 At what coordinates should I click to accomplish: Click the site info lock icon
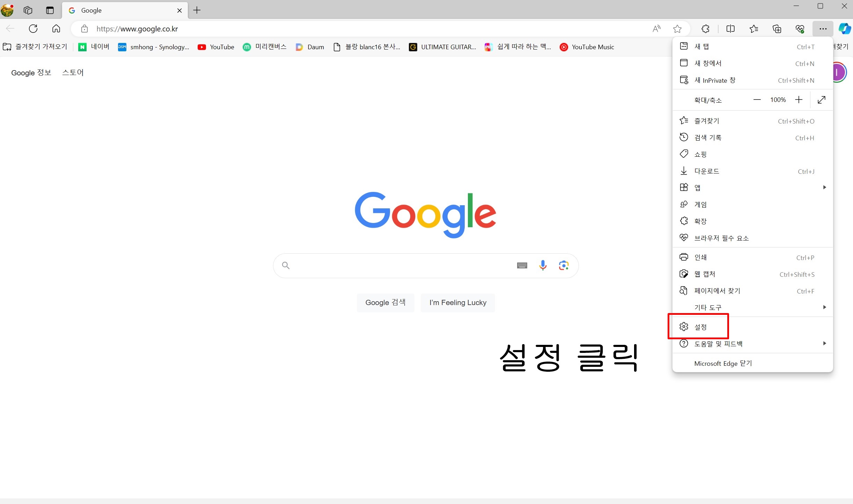[x=84, y=29]
